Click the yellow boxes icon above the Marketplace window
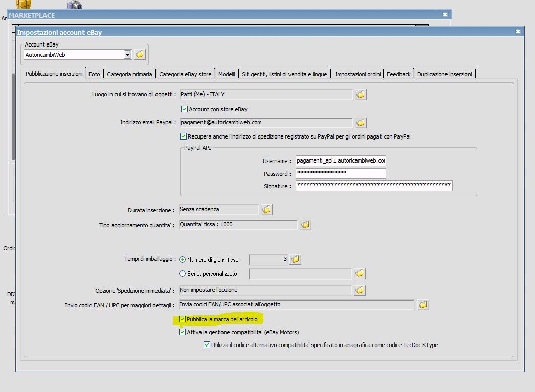Screen dimensions: 535x392 pos(24,4)
